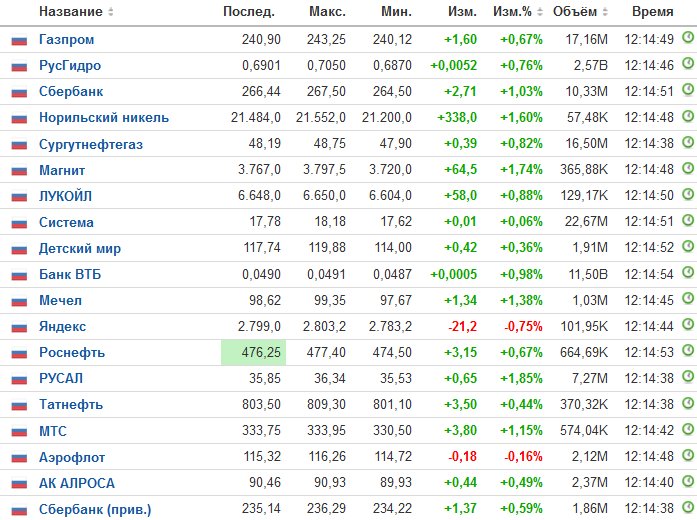Click the clock icon in the Газпром row
The height and width of the screenshot is (520, 697).
pyautogui.click(x=688, y=37)
